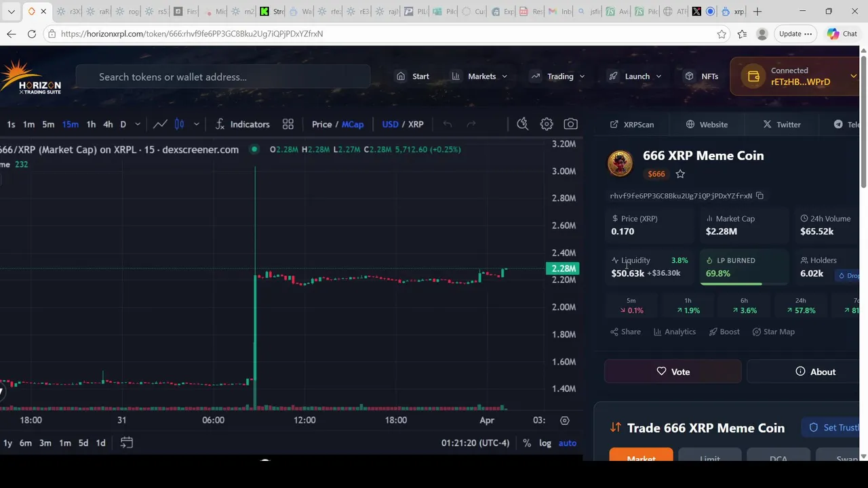
Task: Select the 1m timeframe
Action: (x=28, y=124)
